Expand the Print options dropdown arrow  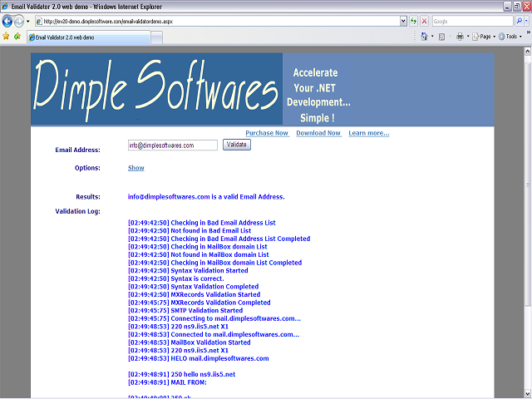pos(468,37)
